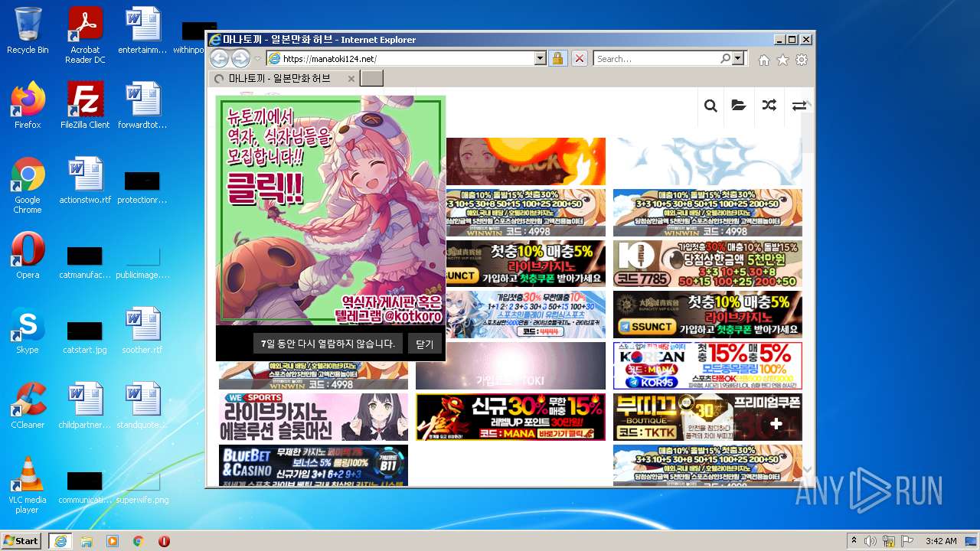
Task: Open Recycle Bin desktop icon
Action: click(28, 31)
